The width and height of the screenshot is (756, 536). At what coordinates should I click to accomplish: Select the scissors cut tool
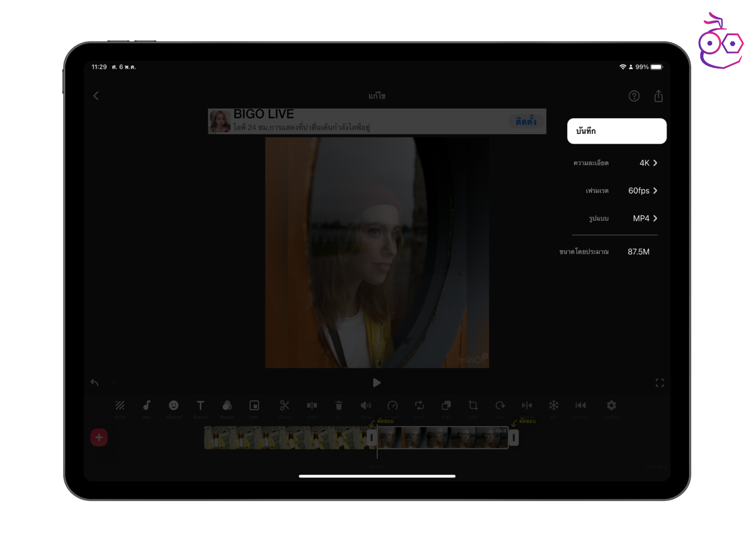[x=284, y=405]
